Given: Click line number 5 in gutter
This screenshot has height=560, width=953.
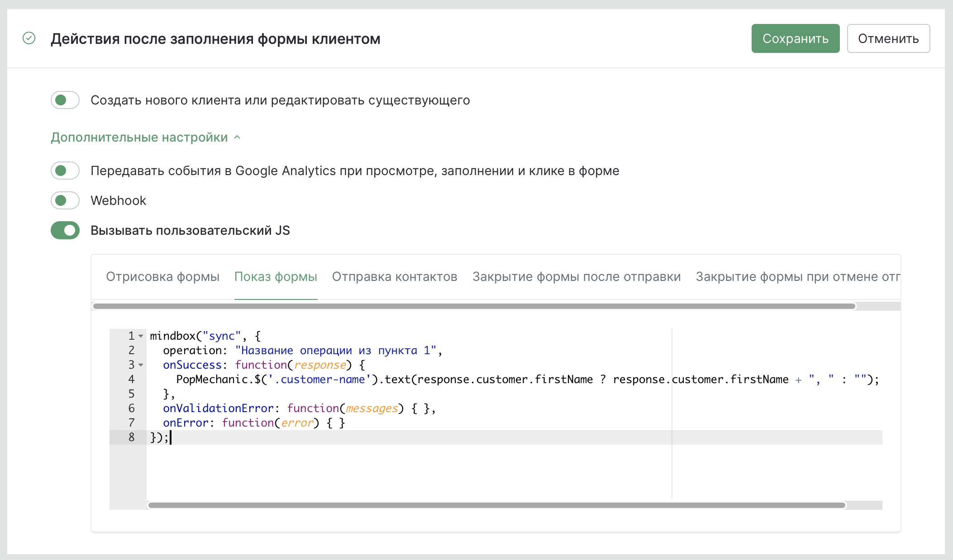Looking at the screenshot, I should 131,394.
